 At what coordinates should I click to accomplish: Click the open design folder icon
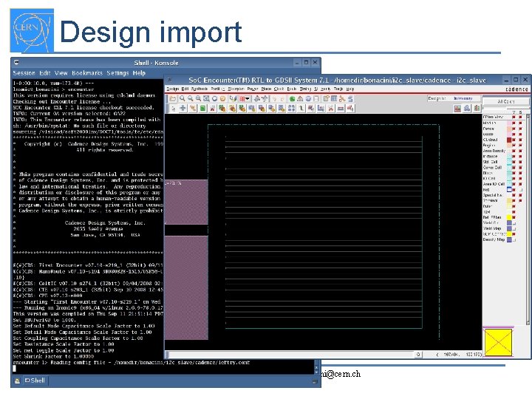click(x=173, y=99)
